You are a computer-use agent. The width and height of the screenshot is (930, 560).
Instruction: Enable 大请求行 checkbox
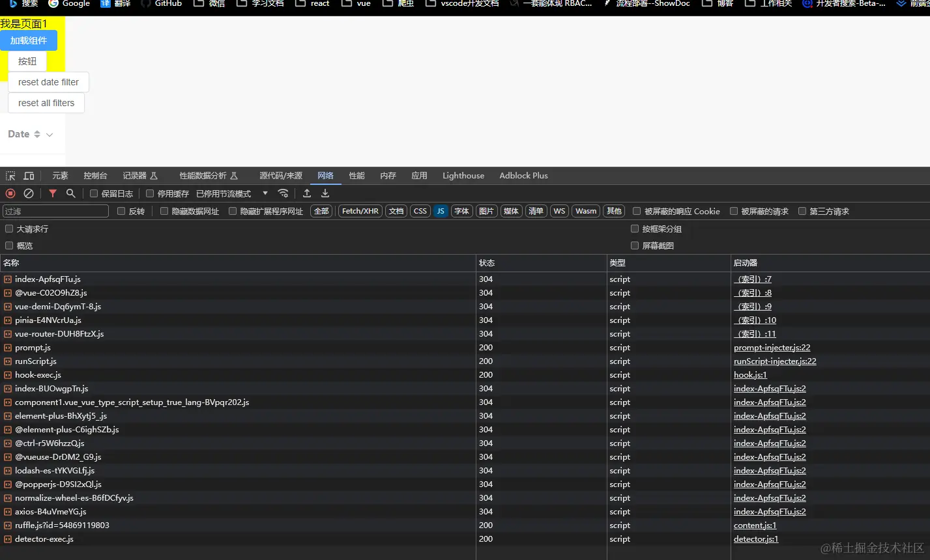point(9,229)
